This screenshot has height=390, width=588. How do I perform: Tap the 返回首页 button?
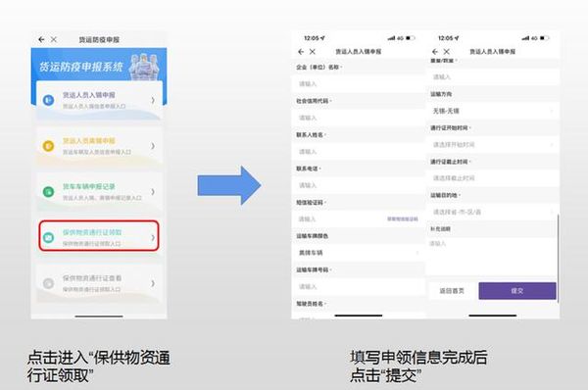452,291
